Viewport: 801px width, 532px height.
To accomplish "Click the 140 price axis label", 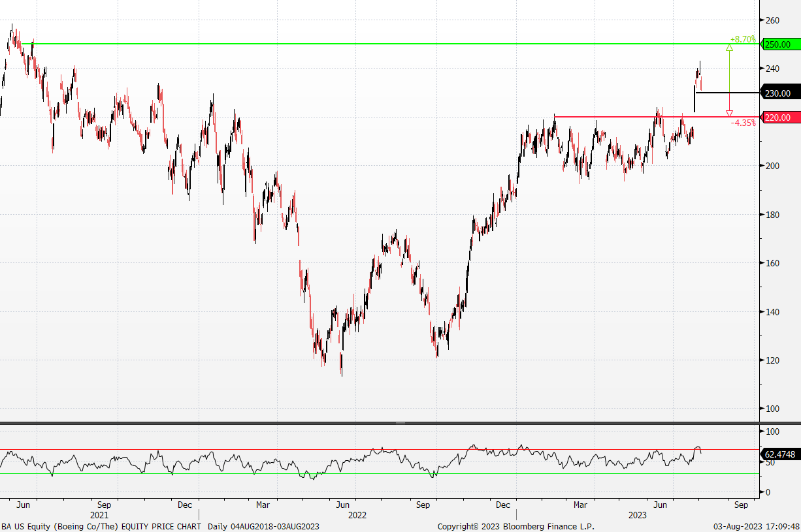I will point(773,312).
